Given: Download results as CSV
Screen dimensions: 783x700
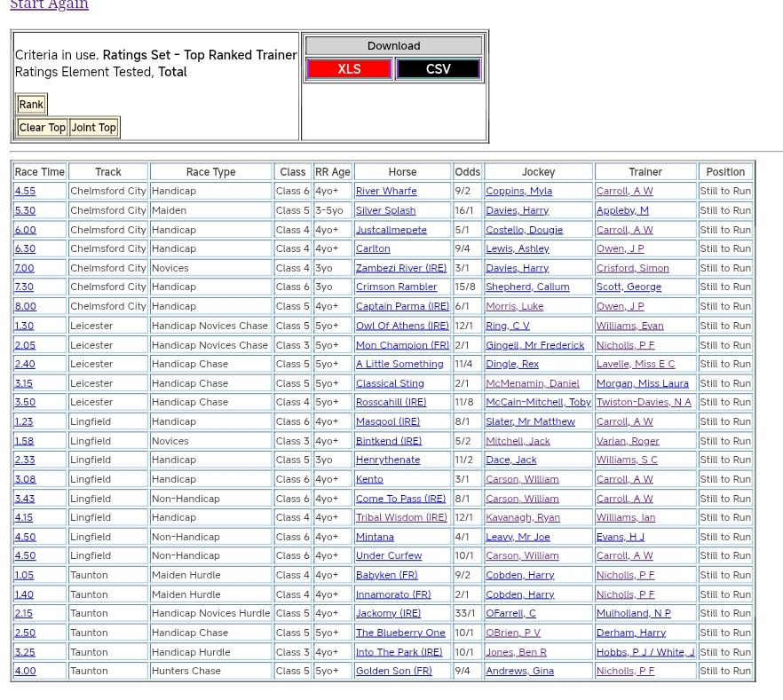Looking at the screenshot, I should (x=438, y=69).
